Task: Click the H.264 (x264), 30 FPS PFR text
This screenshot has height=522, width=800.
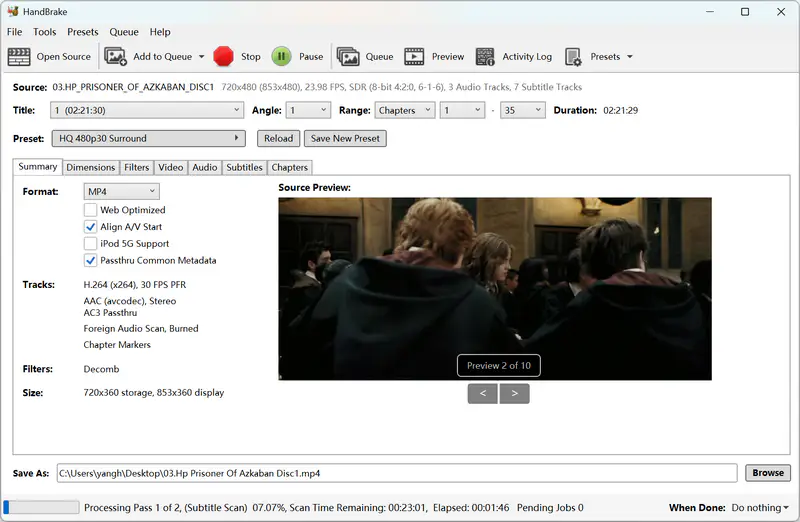Action: (135, 285)
